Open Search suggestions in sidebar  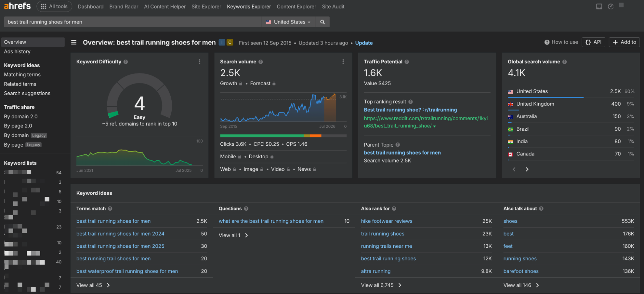point(27,93)
